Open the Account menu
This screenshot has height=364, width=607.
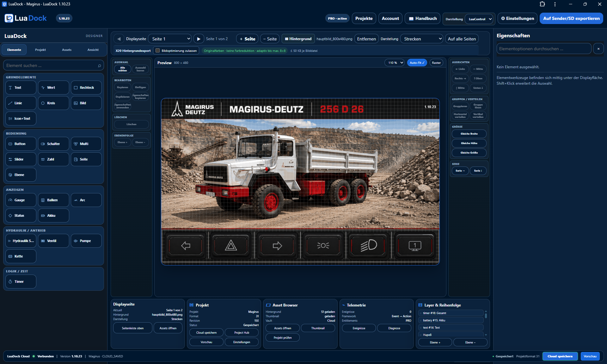click(x=390, y=18)
